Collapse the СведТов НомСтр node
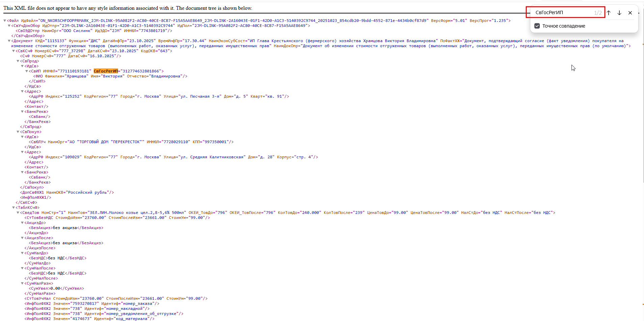The height and width of the screenshot is (321, 644). 18,213
